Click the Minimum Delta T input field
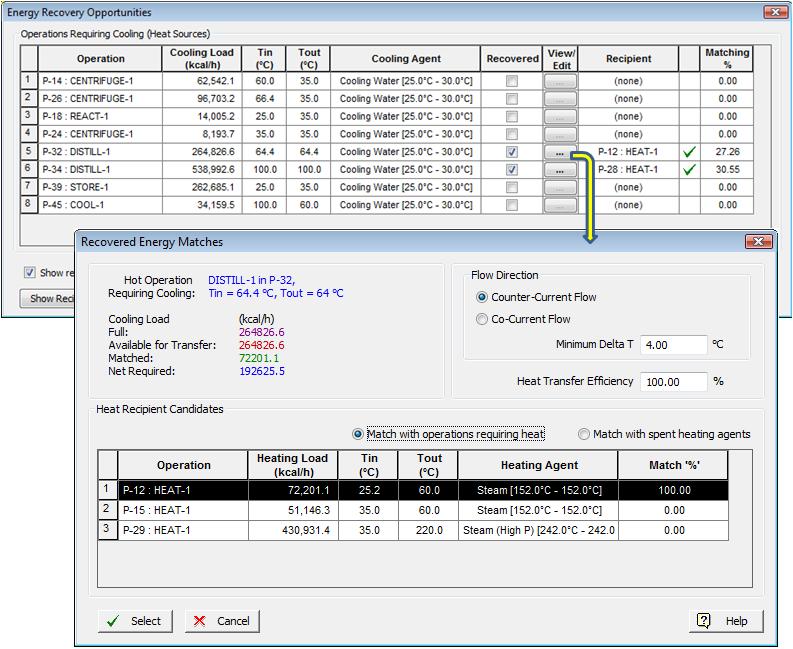Screen dimensions: 793x649 pos(673,345)
